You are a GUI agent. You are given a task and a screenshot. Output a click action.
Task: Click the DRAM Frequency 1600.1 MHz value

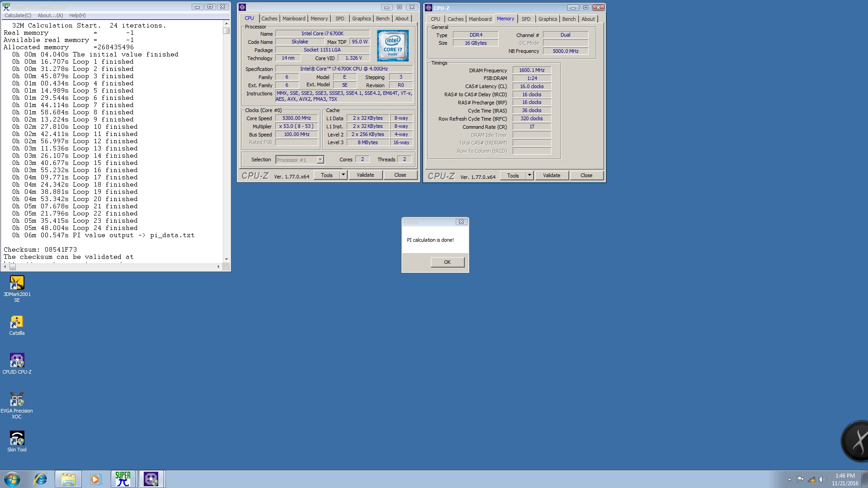point(532,70)
